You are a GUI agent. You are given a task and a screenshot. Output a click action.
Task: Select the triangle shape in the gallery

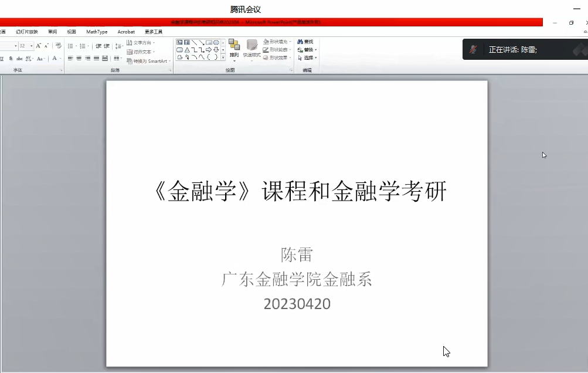coord(187,50)
